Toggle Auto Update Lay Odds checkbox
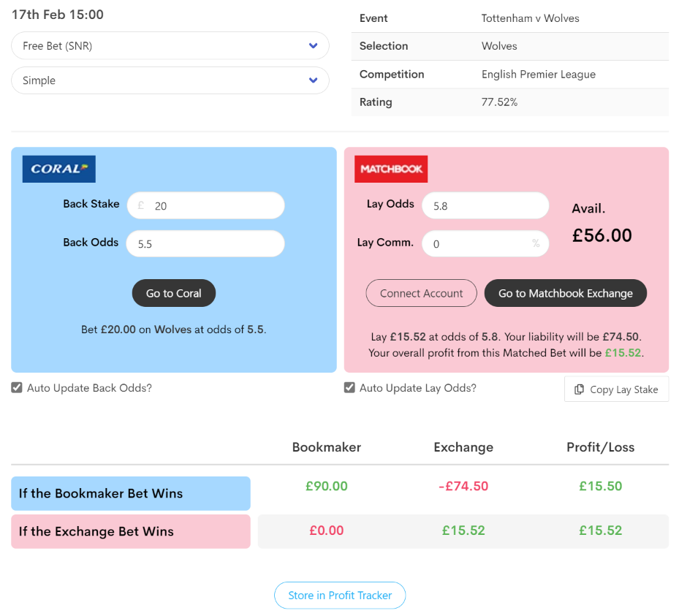 click(x=349, y=387)
